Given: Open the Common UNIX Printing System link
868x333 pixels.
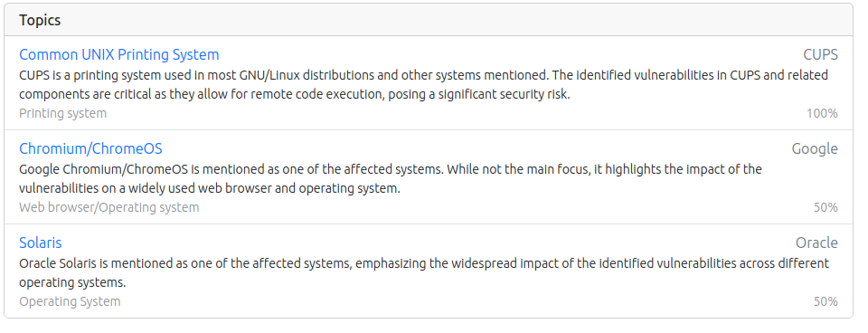Looking at the screenshot, I should (x=119, y=55).
